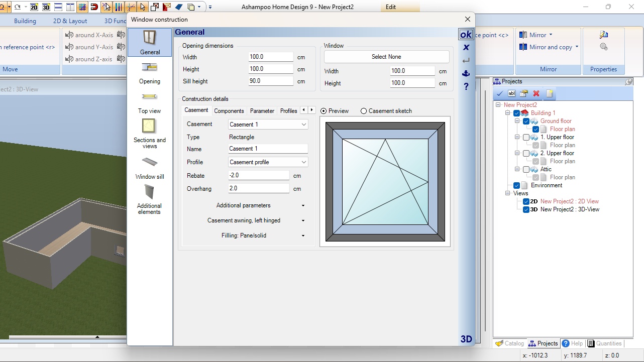The width and height of the screenshot is (644, 362).
Task: Click the Sill height input field
Action: (x=271, y=81)
